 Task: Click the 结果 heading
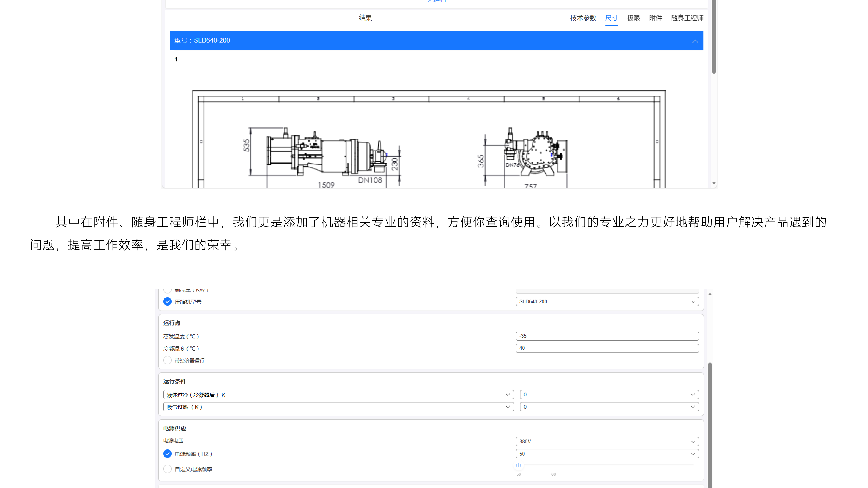tap(365, 18)
